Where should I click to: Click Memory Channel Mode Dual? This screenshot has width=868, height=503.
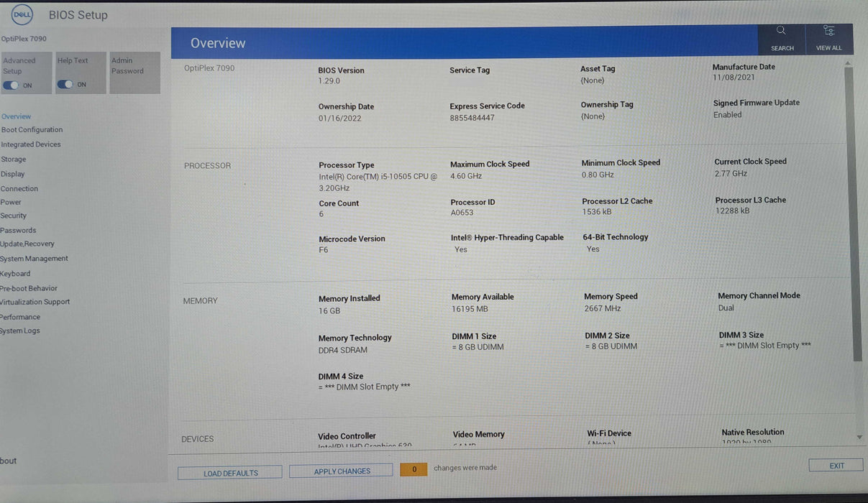click(726, 308)
